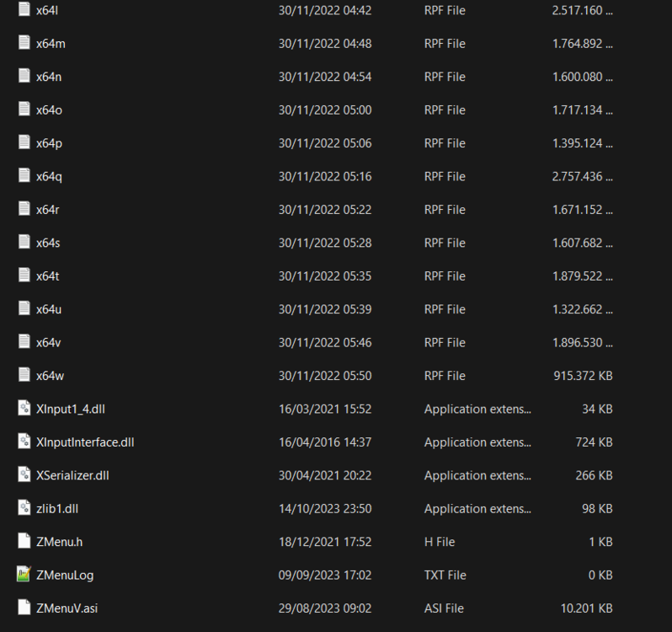This screenshot has height=632, width=672.
Task: Select the x64t file name
Action: click(47, 276)
